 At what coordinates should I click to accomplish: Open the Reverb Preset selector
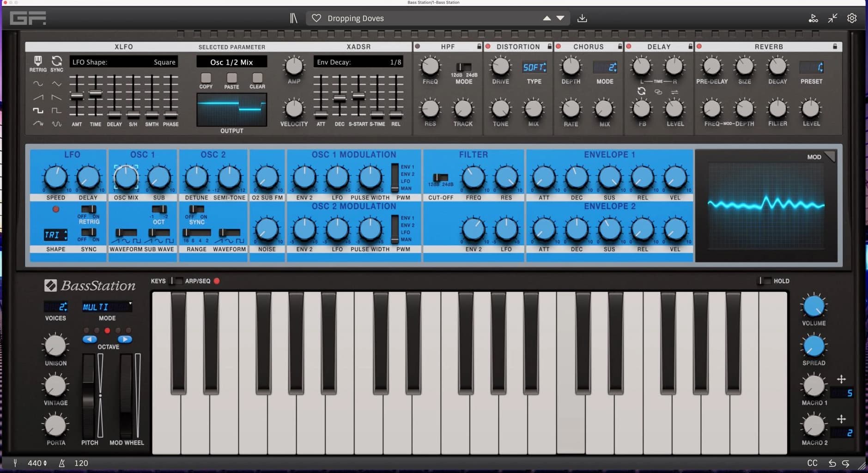click(812, 67)
